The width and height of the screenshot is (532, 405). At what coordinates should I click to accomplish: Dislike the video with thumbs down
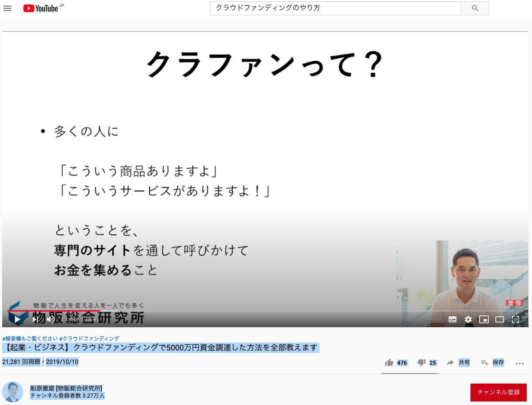[422, 363]
